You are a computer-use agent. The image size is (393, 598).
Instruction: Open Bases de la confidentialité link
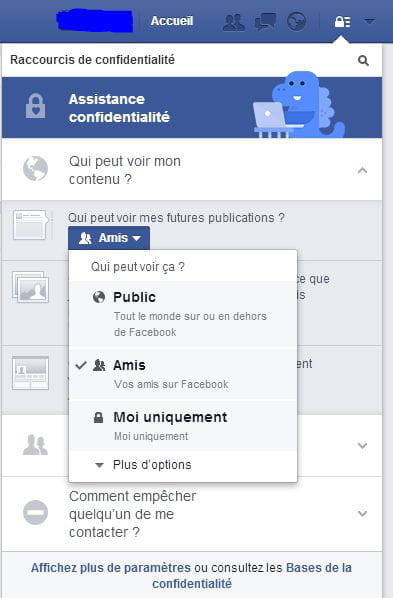252,575
